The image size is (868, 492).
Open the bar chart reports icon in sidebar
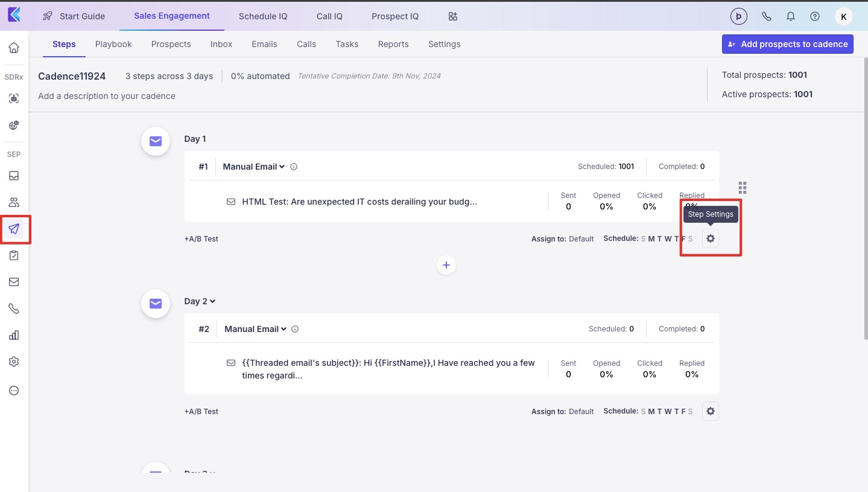14,335
